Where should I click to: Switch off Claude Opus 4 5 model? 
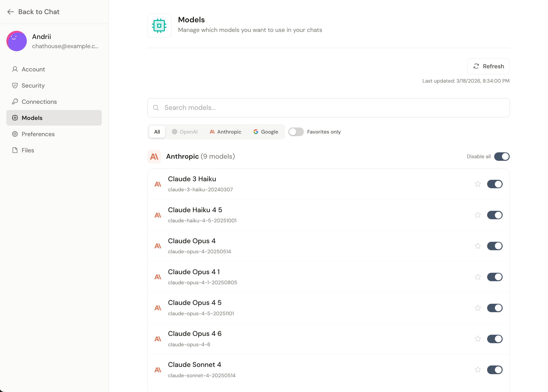[x=494, y=308]
